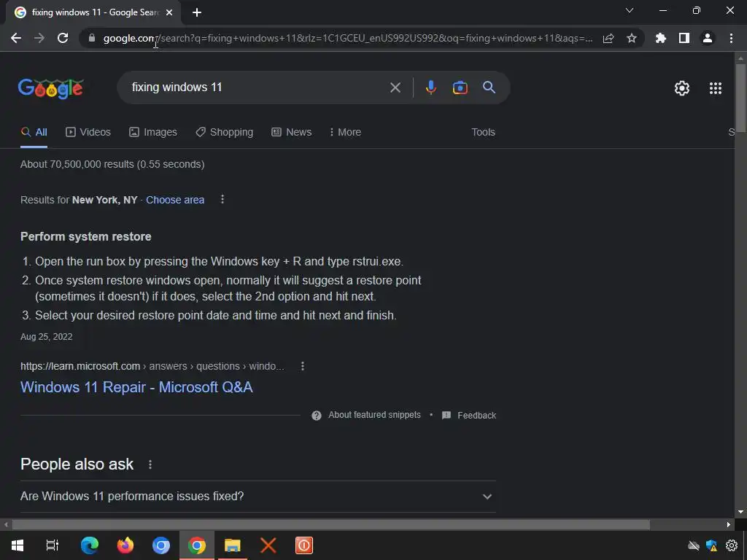Image resolution: width=747 pixels, height=560 pixels.
Task: Click the forward navigation arrow
Action: click(39, 38)
